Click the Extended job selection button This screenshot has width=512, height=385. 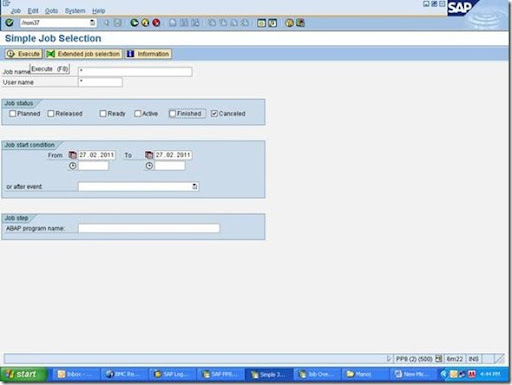pos(83,54)
